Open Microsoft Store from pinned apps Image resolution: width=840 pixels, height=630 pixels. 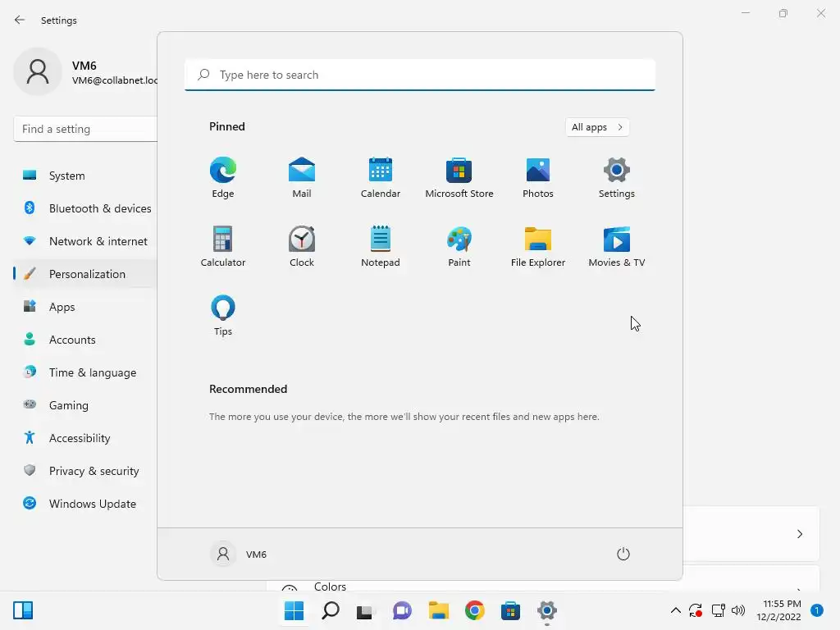[x=459, y=178]
